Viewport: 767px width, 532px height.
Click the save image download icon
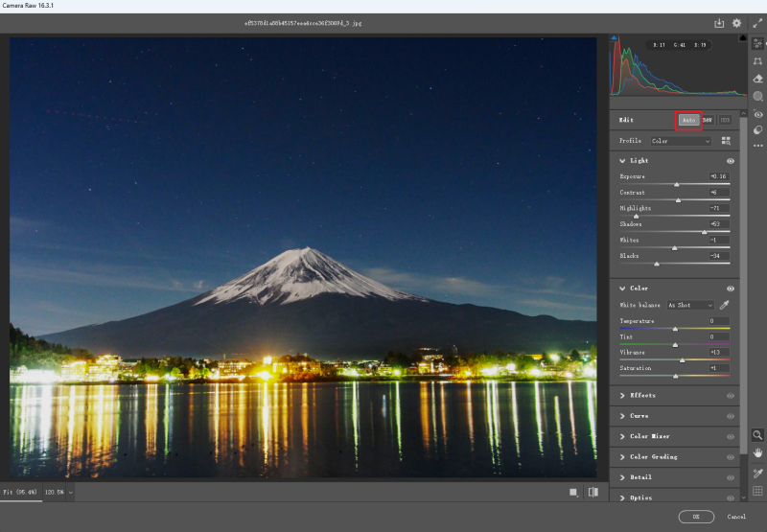(719, 23)
